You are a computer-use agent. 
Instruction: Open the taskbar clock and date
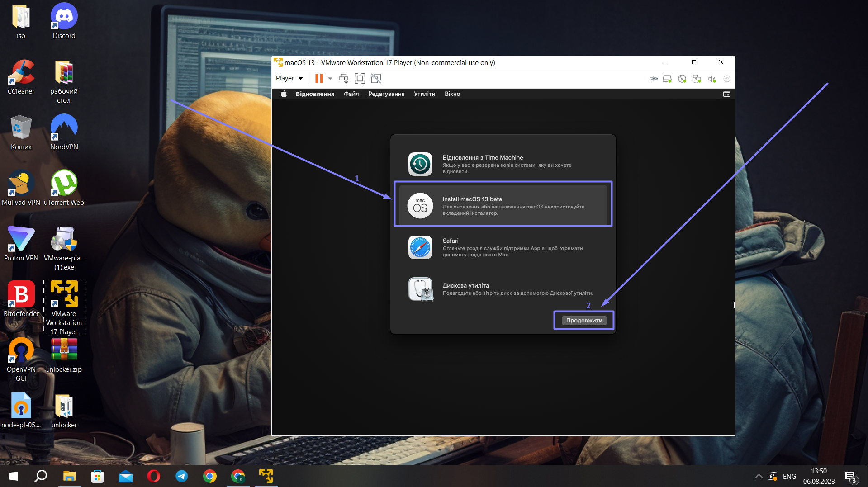click(819, 476)
